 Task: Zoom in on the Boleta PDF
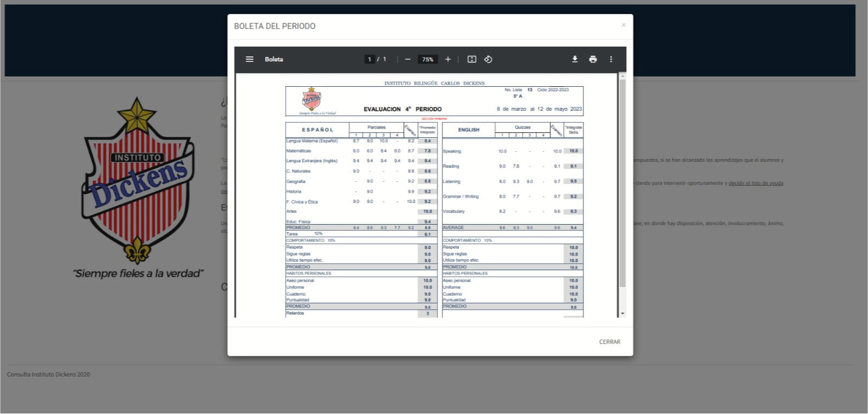point(448,59)
